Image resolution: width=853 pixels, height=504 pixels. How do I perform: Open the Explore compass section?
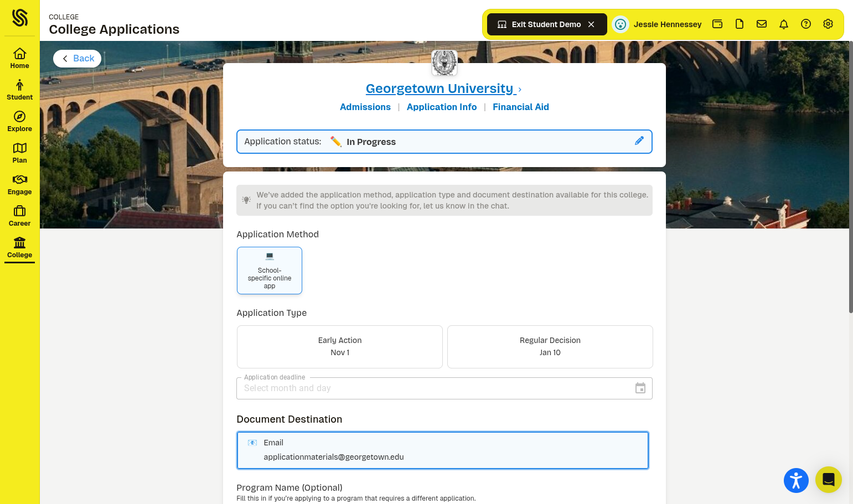point(20,121)
